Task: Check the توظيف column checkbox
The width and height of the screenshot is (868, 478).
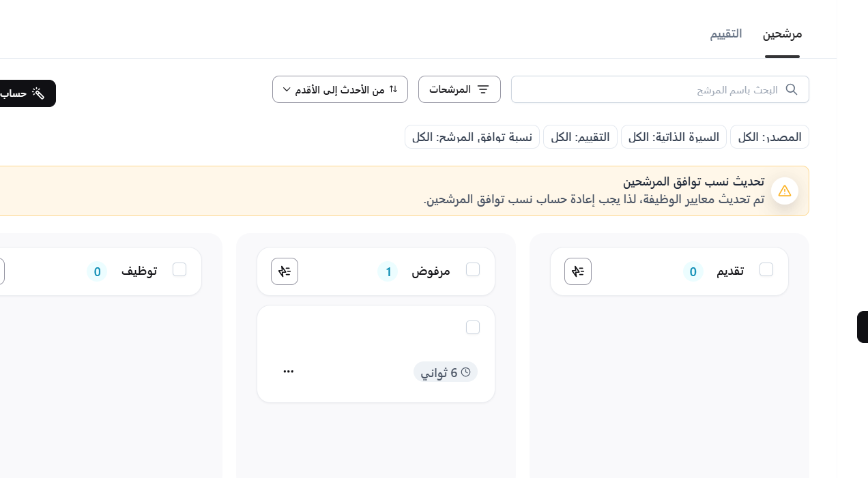Action: (x=179, y=269)
